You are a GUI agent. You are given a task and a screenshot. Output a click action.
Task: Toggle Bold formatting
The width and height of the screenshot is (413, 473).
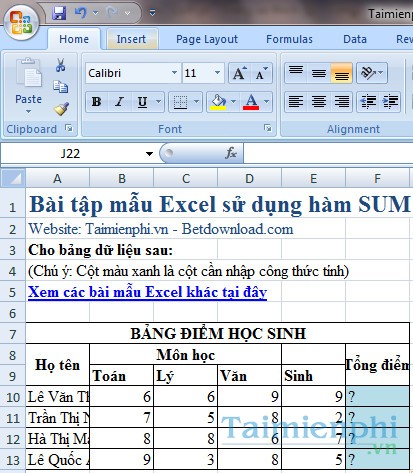click(97, 102)
